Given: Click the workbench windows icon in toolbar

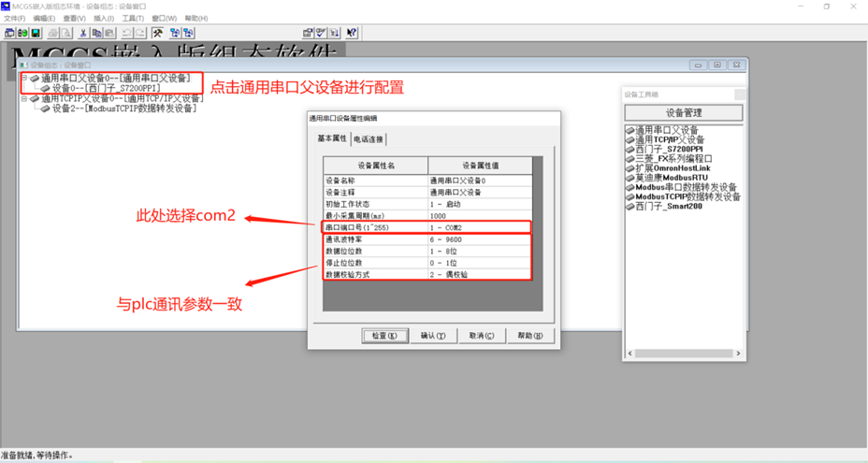Looking at the screenshot, I should click(x=9, y=34).
